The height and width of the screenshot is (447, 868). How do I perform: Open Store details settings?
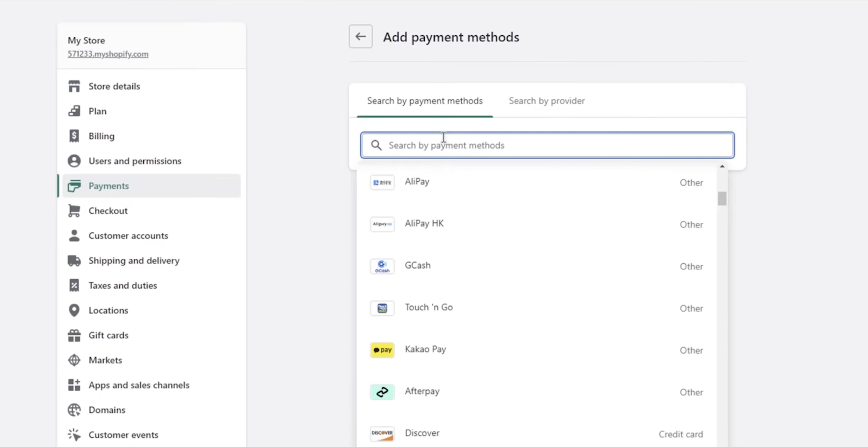151,86
